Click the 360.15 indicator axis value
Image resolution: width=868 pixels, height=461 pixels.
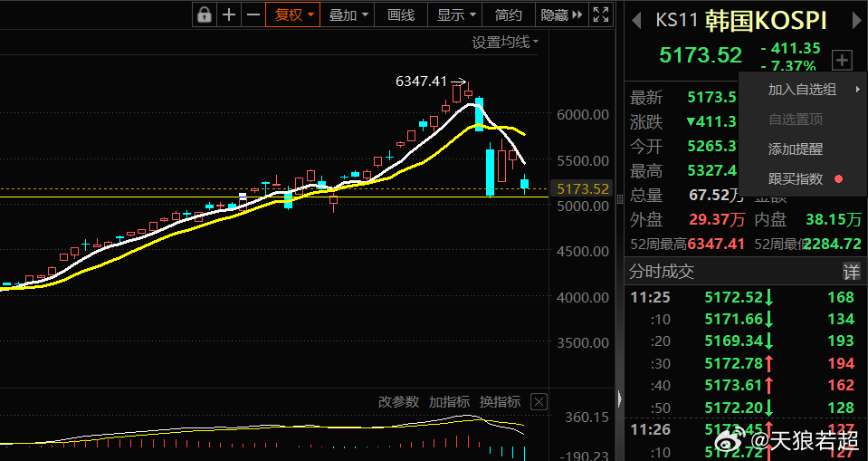click(587, 417)
